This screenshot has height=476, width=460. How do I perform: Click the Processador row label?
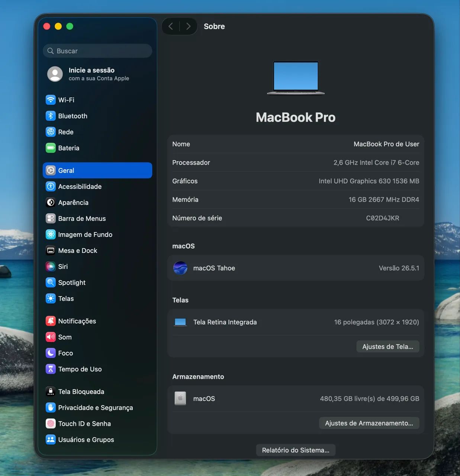tap(191, 163)
